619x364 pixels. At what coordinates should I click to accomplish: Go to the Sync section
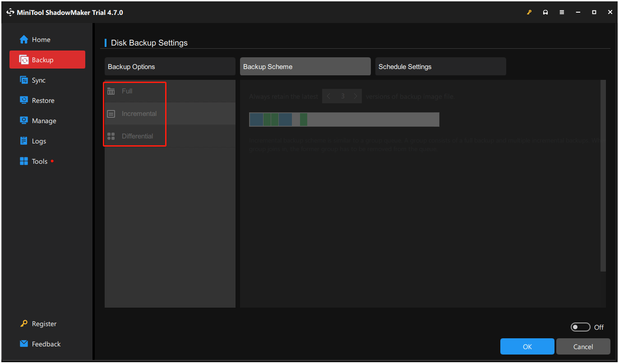click(x=33, y=80)
